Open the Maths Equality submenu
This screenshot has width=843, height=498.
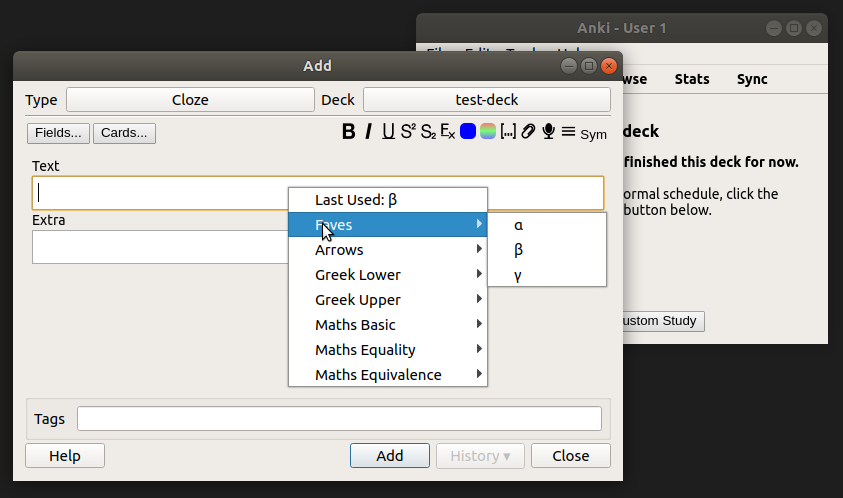[388, 350]
